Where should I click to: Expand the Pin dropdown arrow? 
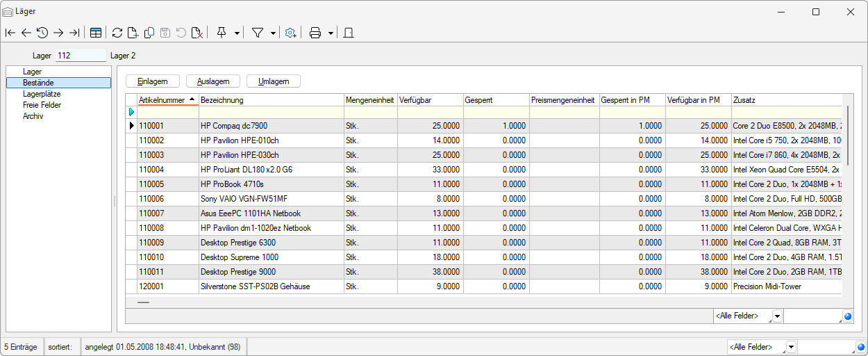[x=237, y=33]
